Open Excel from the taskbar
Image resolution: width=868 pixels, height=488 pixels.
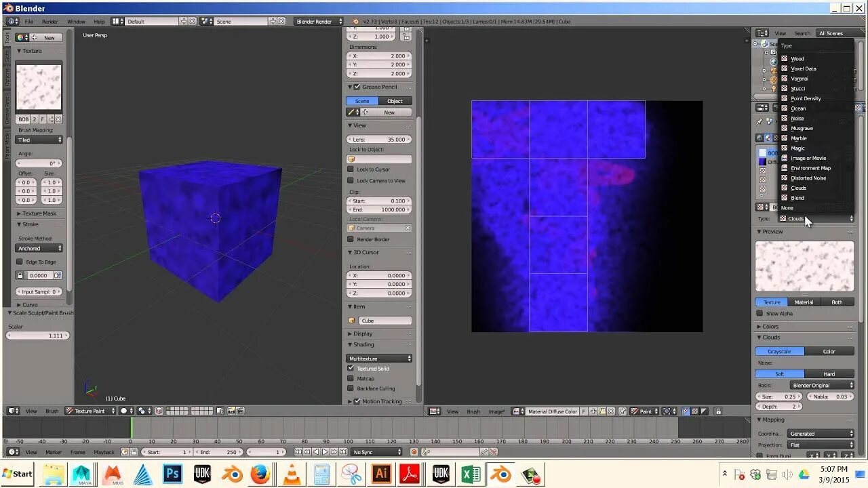coord(471,474)
